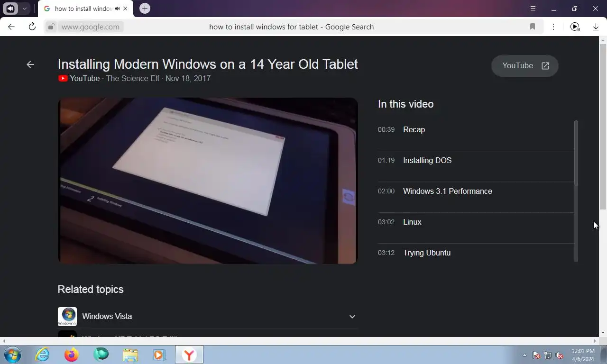Bookmark this page with the bookmark icon

533,27
